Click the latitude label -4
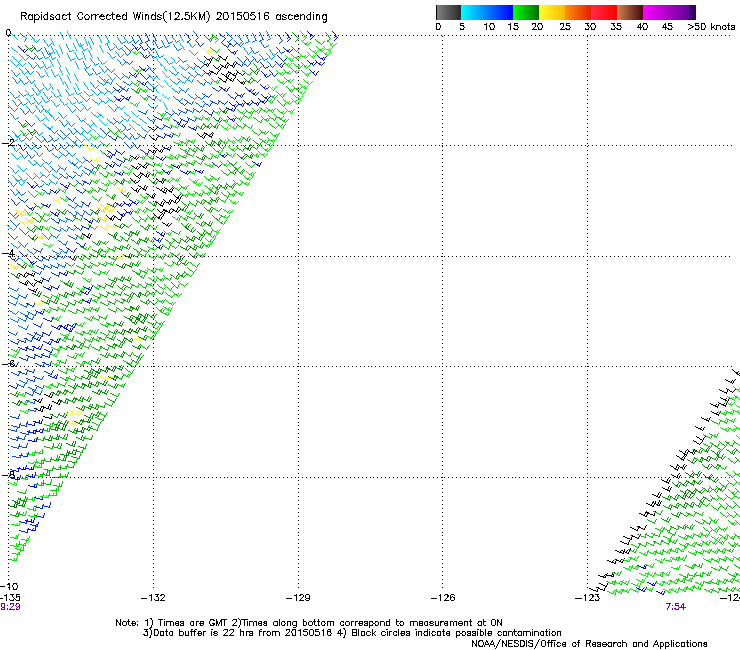740x650 pixels. (9, 253)
